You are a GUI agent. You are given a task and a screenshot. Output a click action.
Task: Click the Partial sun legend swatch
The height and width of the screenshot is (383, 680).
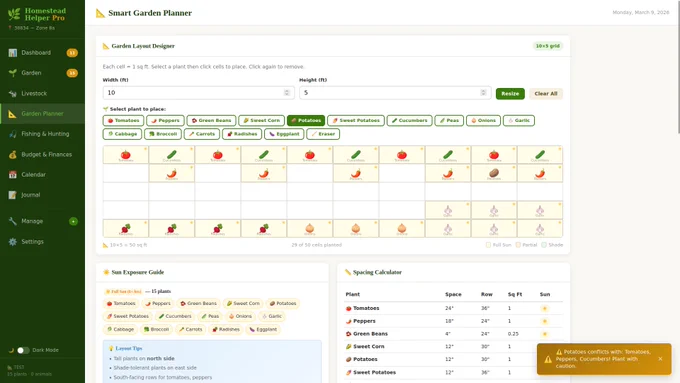point(518,245)
